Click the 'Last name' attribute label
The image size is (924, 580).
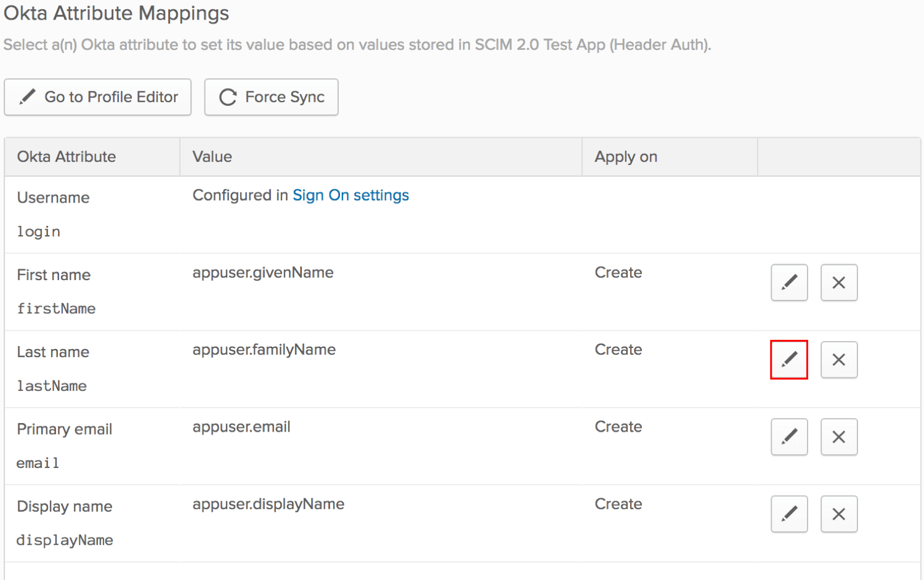coord(53,352)
